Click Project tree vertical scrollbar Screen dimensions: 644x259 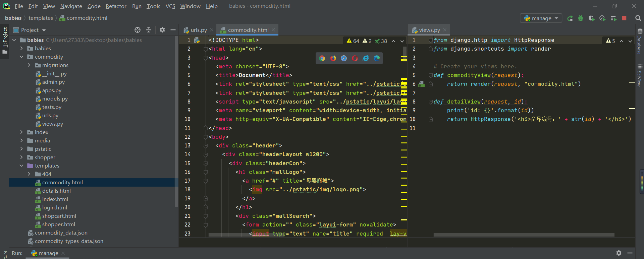coord(176,121)
